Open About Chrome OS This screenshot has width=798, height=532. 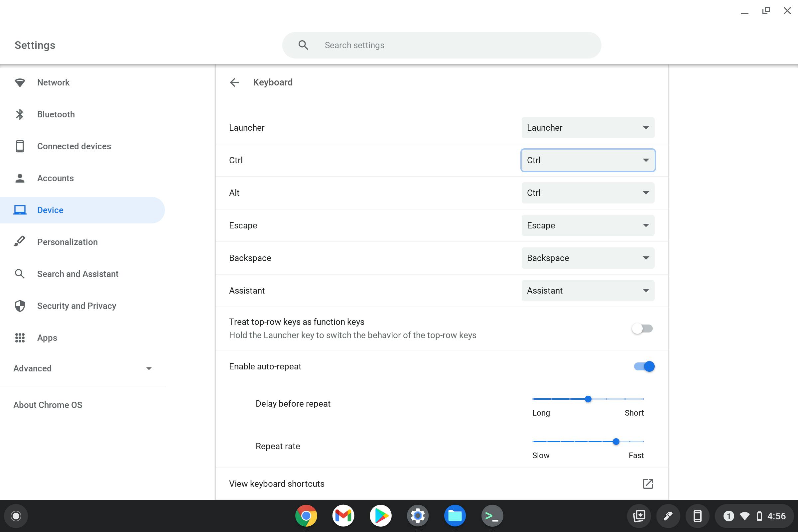tap(48, 404)
